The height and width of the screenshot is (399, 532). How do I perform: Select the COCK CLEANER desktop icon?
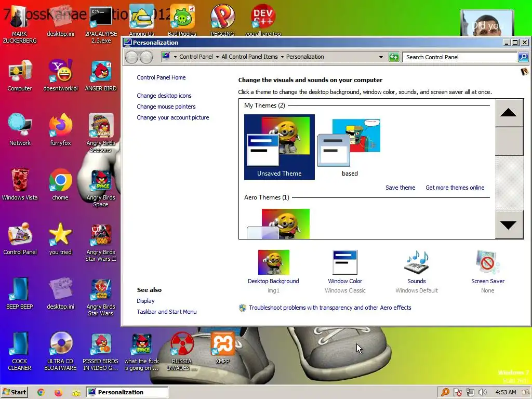pos(20,351)
